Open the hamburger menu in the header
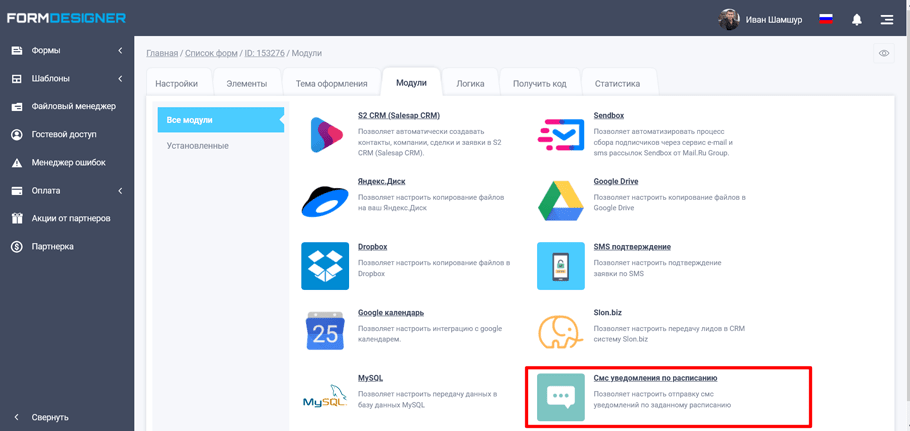This screenshot has height=431, width=910. pyautogui.click(x=887, y=19)
